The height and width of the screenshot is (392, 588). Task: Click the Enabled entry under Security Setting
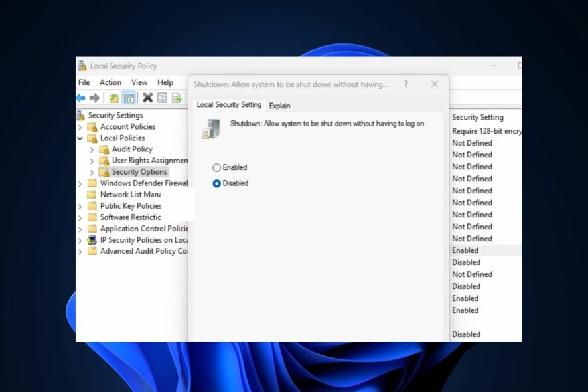tap(465, 250)
